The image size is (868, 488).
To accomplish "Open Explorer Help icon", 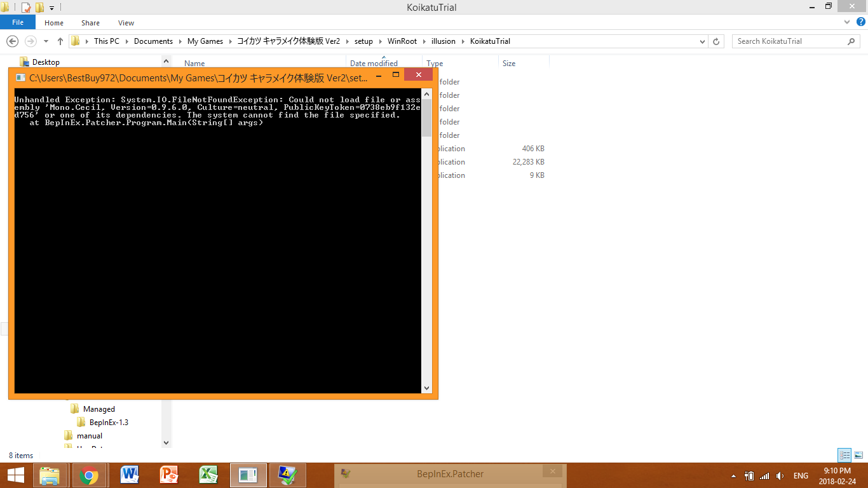I will pos(861,22).
